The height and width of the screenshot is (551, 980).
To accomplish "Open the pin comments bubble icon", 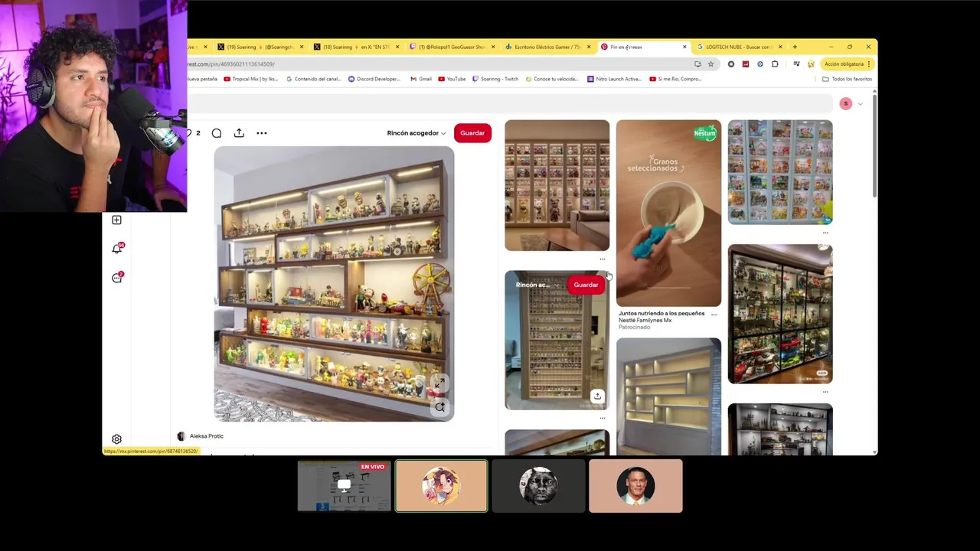I will tap(217, 133).
